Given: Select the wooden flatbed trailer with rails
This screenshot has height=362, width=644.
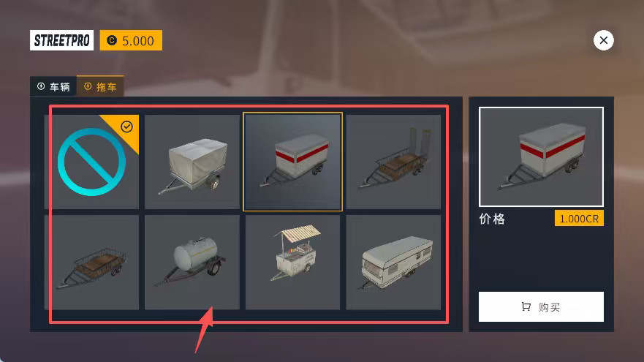Looking at the screenshot, I should point(91,262).
